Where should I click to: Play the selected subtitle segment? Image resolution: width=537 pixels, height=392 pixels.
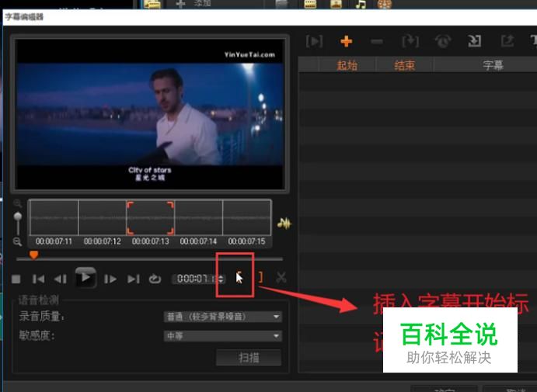(x=314, y=41)
